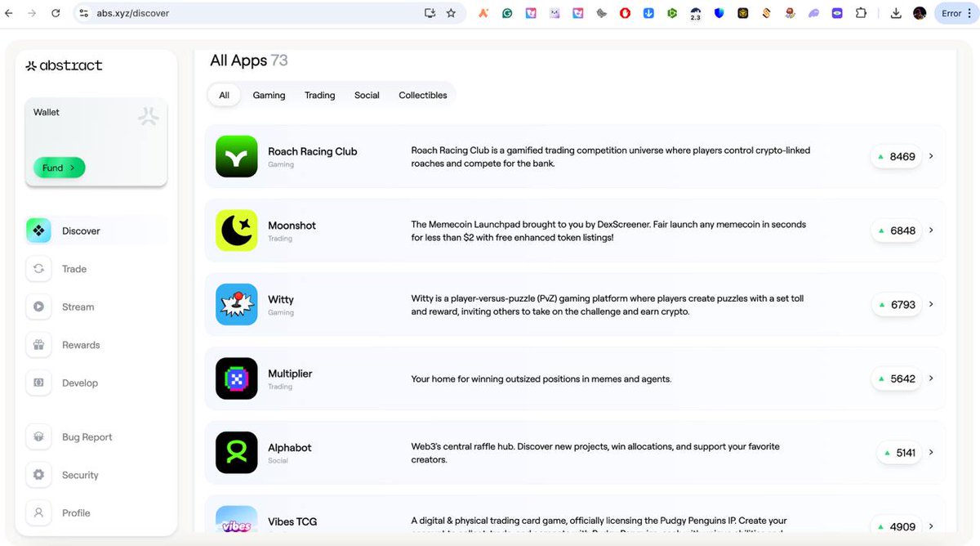Open Security in the sidebar

tap(96, 475)
